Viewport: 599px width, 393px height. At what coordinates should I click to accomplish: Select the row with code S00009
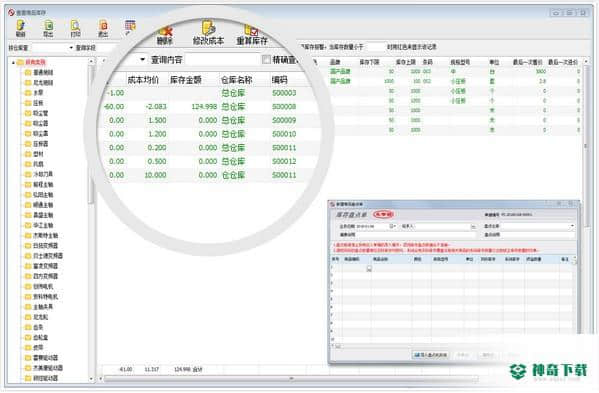click(x=208, y=120)
